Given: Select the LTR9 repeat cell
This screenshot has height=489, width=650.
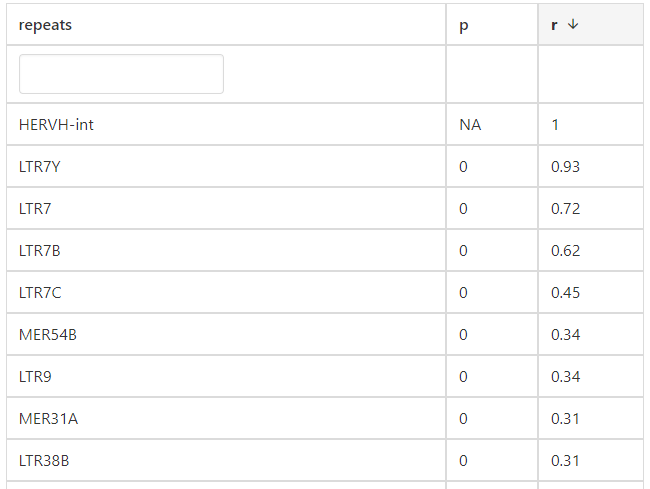Looking at the screenshot, I should pyautogui.click(x=35, y=377).
